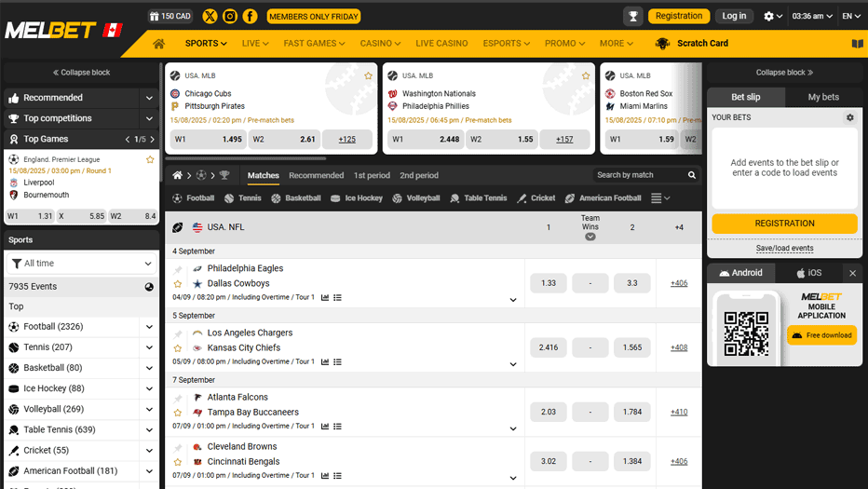This screenshot has width=868, height=489.
Task: Click the featured cards horizontal scrollbar
Action: pyautogui.click(x=246, y=158)
